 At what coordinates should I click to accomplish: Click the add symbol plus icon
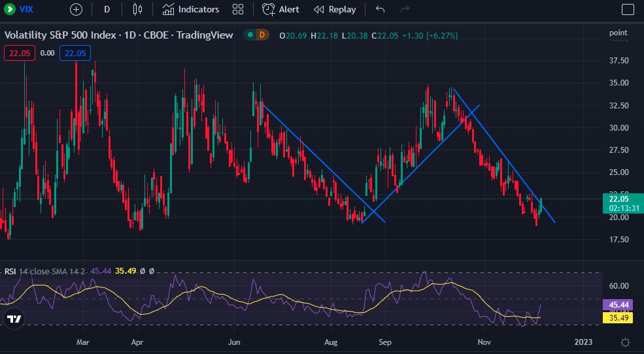tap(76, 9)
